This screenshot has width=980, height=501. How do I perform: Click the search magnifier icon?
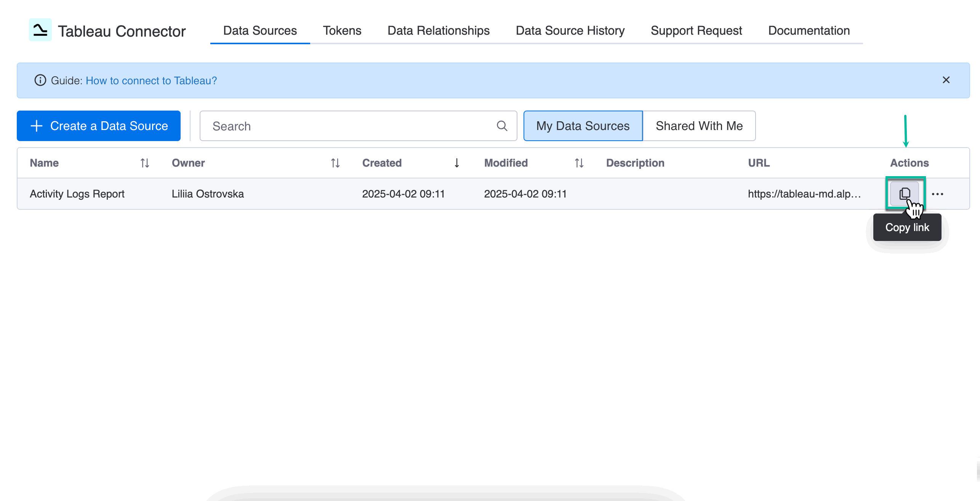(x=502, y=126)
